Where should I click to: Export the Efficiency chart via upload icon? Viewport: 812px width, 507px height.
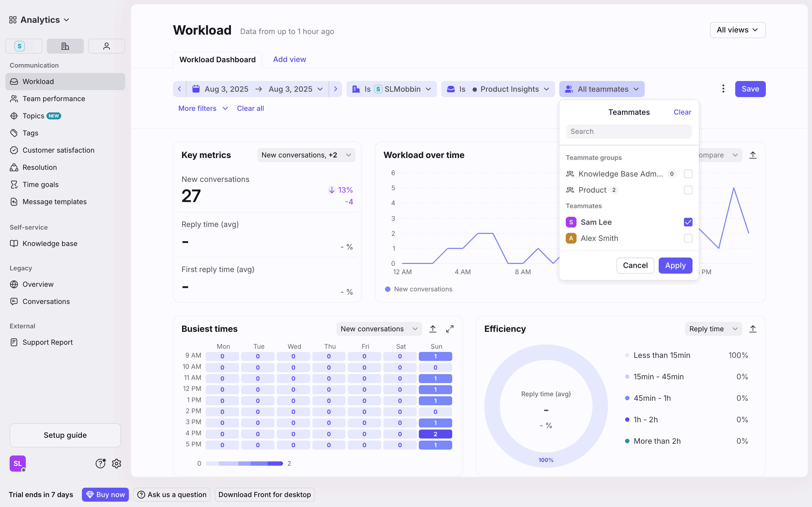tap(753, 329)
